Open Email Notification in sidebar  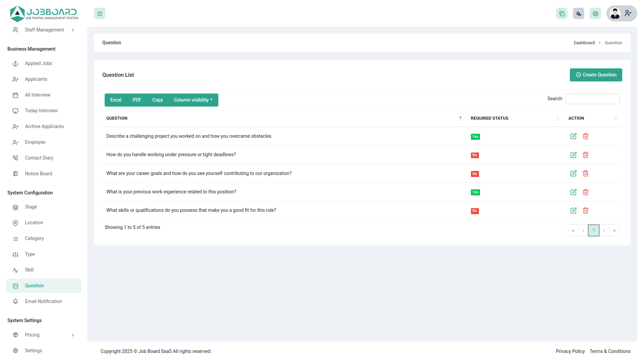point(43,301)
